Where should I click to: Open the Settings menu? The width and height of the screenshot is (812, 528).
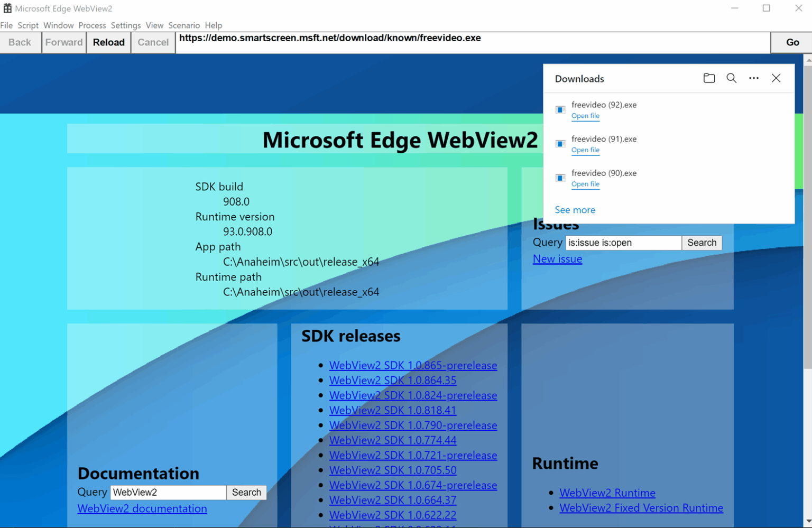tap(125, 25)
